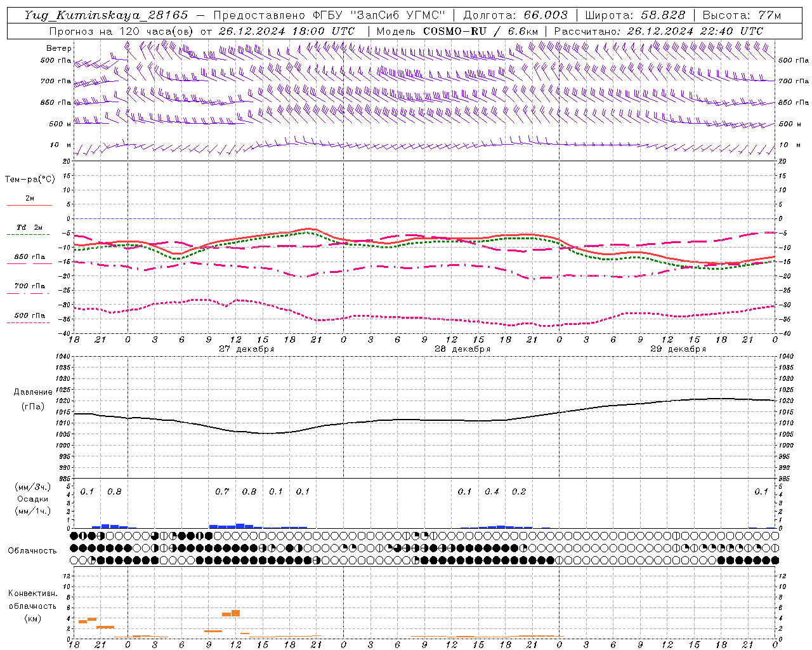812x650 pixels.
Task: Select the Тем-ра(°C) axis title
Action: [x=30, y=180]
